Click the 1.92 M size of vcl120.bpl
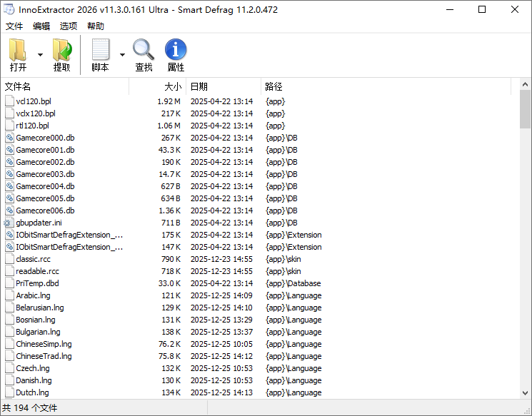532x416 pixels. 169,101
